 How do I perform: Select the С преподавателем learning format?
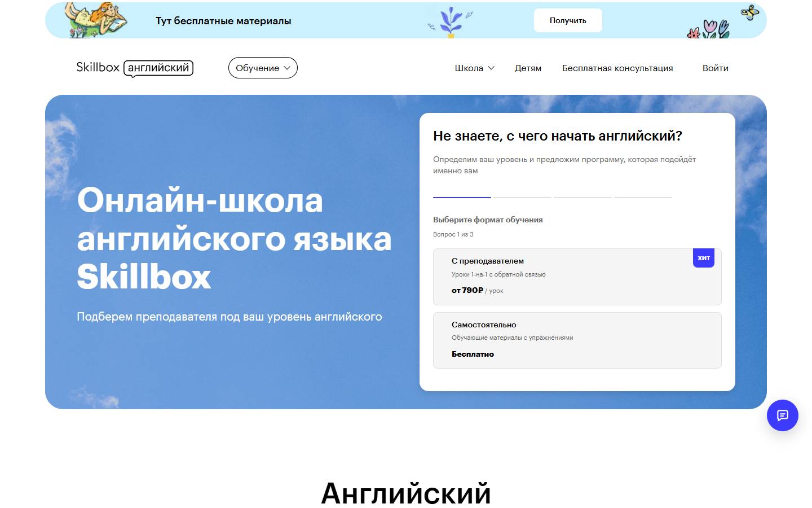(x=577, y=277)
